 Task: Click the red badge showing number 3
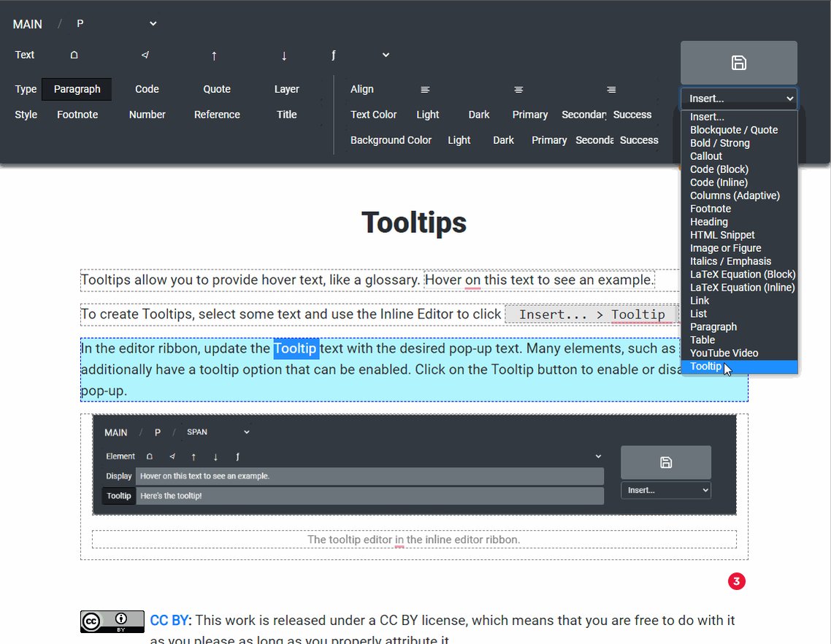coord(737,581)
